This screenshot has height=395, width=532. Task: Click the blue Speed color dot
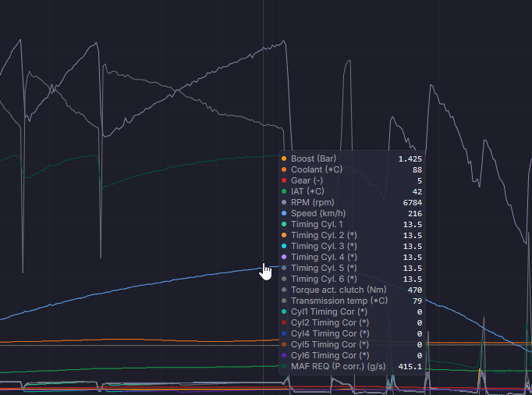click(x=284, y=213)
